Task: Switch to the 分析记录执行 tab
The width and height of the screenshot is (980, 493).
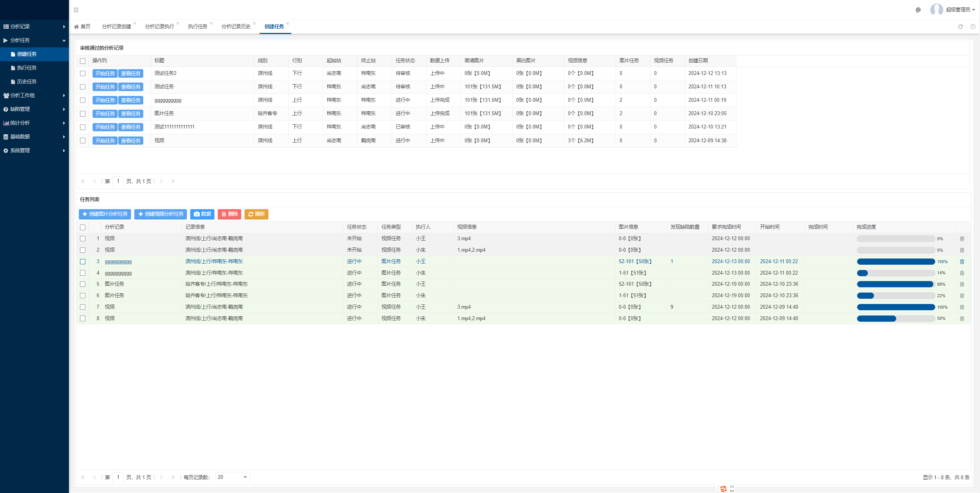Action: [159, 26]
